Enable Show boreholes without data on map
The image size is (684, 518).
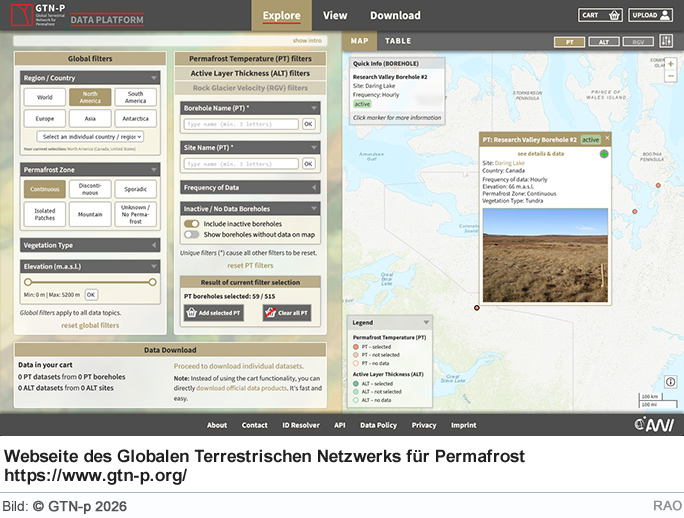(x=191, y=235)
